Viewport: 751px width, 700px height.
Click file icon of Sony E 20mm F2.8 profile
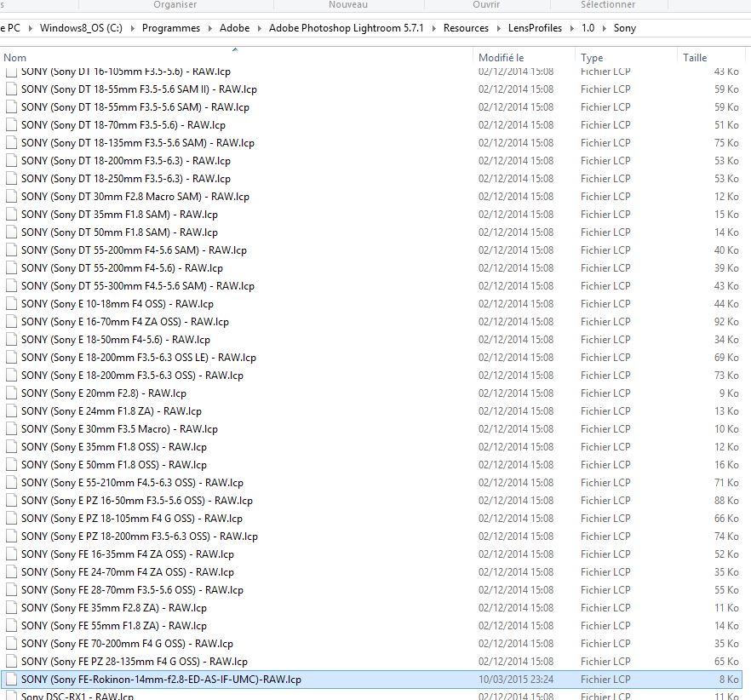click(12, 393)
